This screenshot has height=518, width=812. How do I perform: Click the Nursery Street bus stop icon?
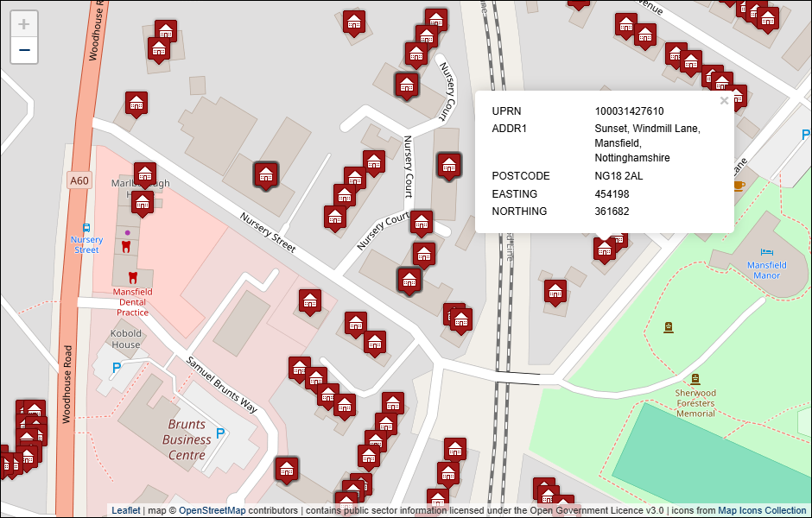coord(86,228)
